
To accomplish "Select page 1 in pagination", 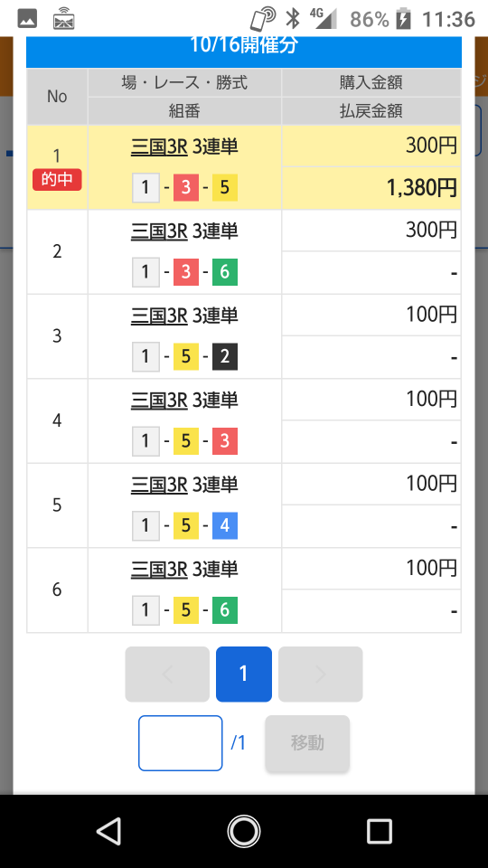I will pyautogui.click(x=243, y=675).
